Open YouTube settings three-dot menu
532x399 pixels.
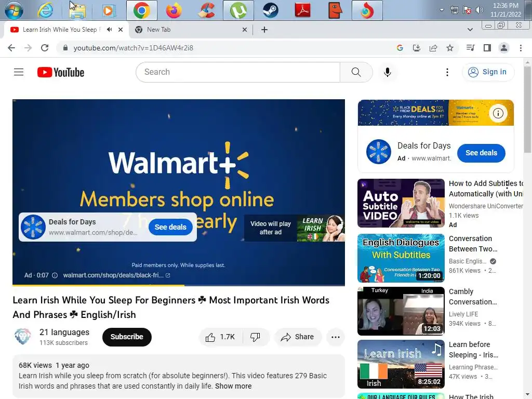pyautogui.click(x=447, y=72)
